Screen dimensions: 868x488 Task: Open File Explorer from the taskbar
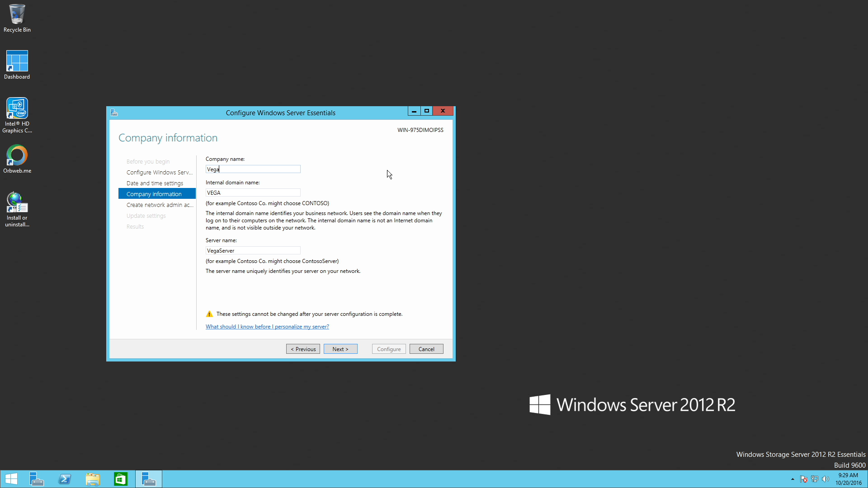(93, 479)
